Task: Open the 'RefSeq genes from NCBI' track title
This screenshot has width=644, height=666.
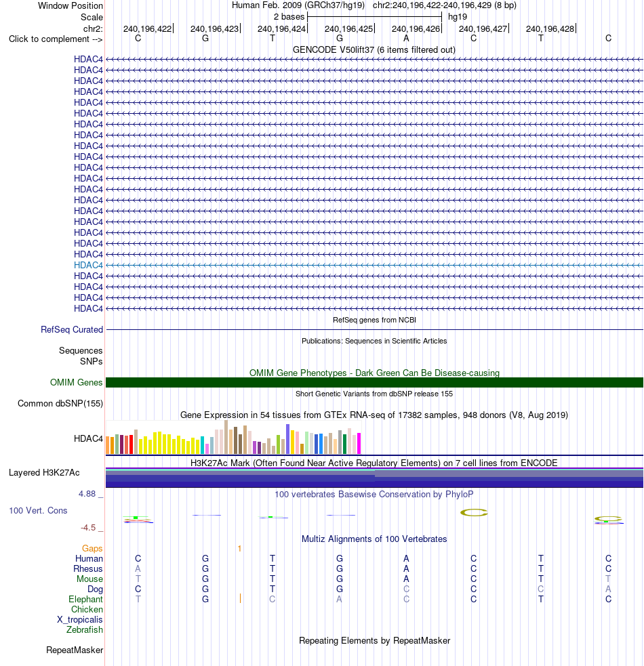Action: [374, 320]
